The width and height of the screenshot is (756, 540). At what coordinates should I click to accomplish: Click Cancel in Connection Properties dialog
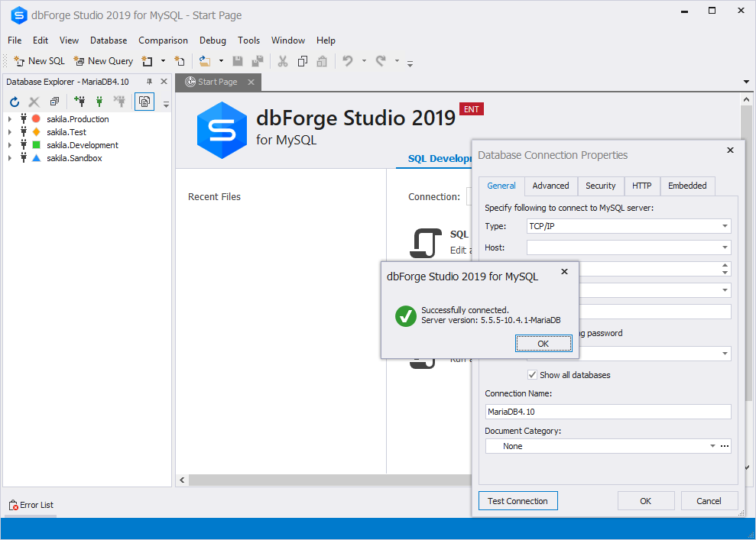click(709, 501)
